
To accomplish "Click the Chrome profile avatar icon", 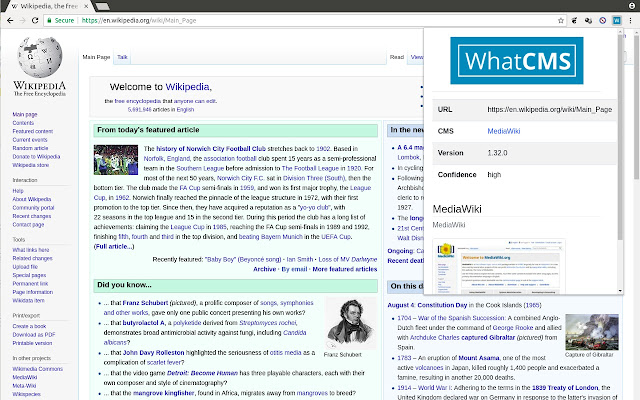I will [631, 6].
